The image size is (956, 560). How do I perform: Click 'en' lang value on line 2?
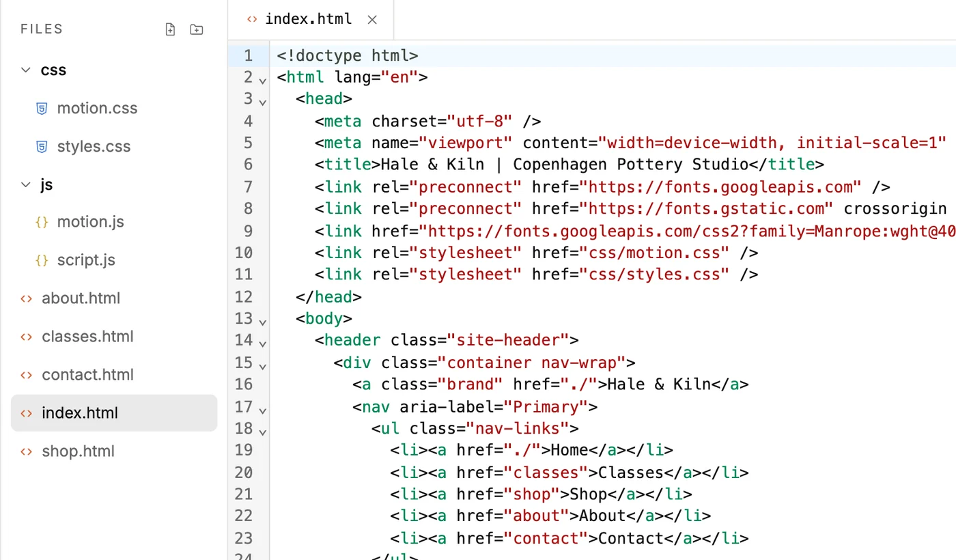399,77
